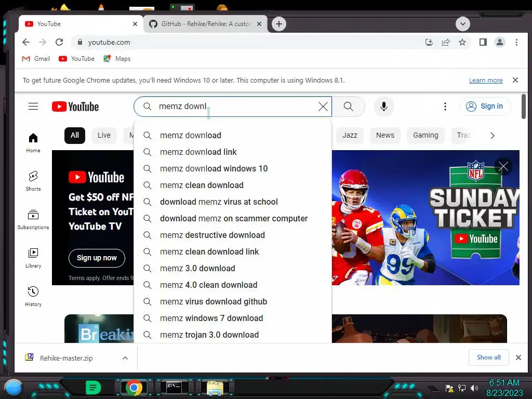Choose 'memz download windows 10' suggestion
532x399 pixels.
[233, 169]
